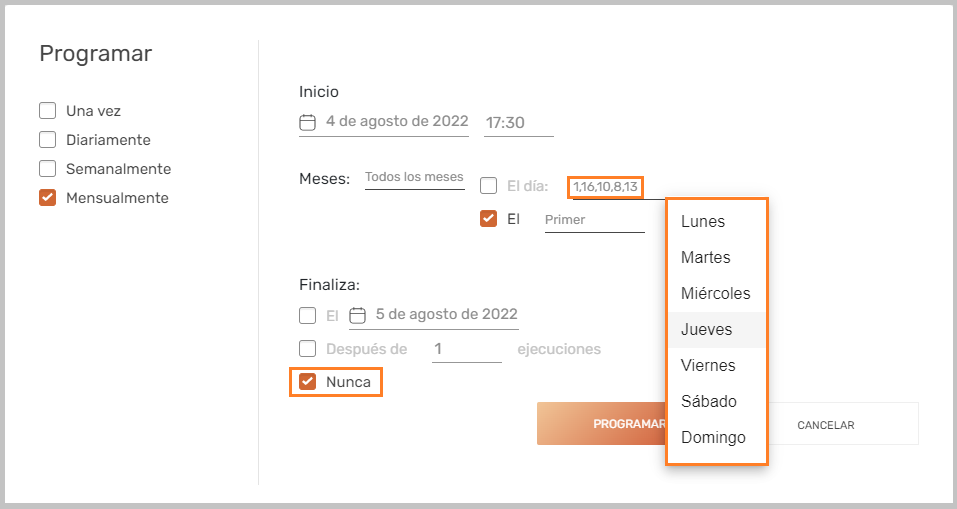
Task: Click the days field showing 1,16,10,8,13
Action: (x=605, y=187)
